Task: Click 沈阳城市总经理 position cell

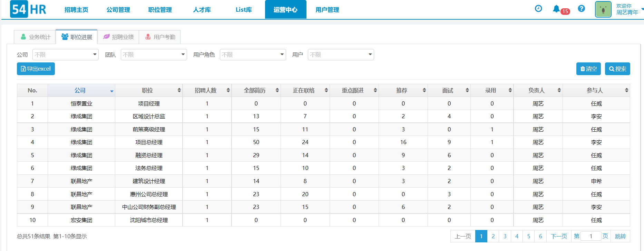Action: coord(149,220)
